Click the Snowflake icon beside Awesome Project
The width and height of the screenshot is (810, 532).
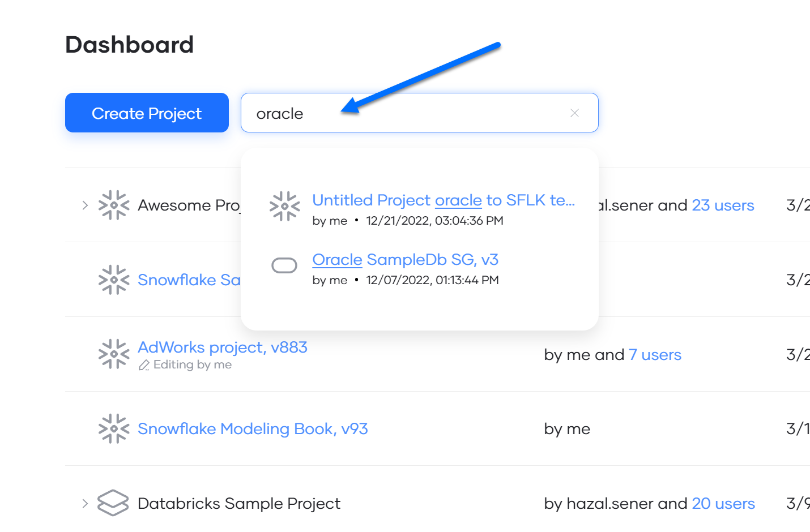(x=113, y=205)
